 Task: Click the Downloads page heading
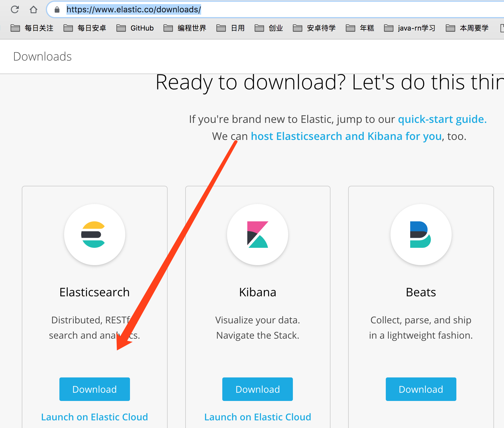pyautogui.click(x=43, y=56)
